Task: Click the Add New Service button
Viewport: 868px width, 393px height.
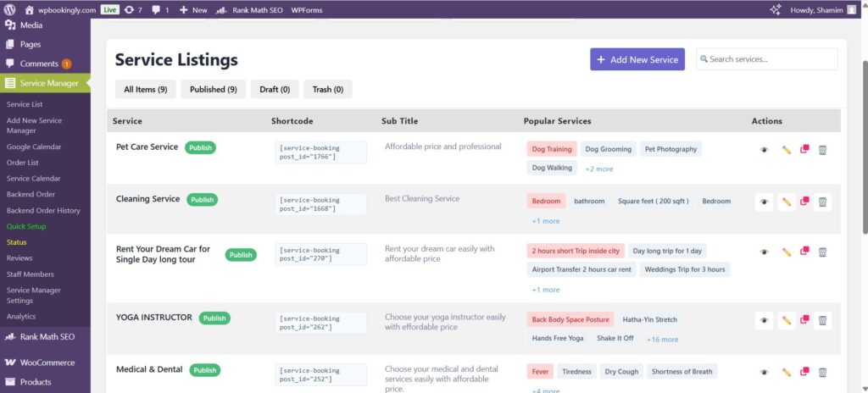Action: (637, 59)
